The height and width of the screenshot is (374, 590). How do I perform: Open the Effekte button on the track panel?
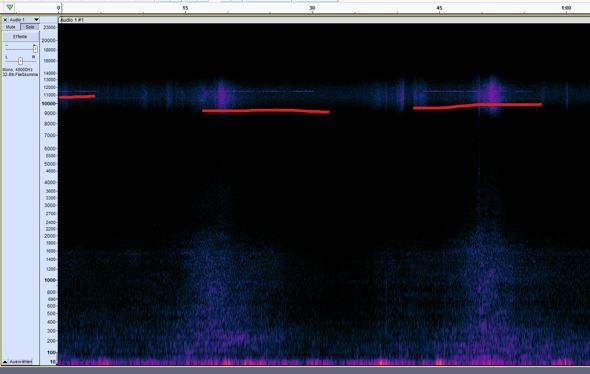[x=20, y=36]
